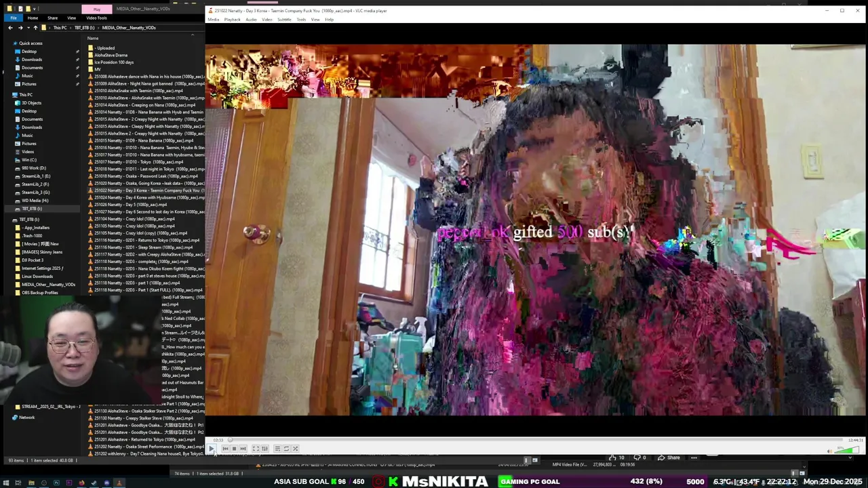The image size is (868, 488).
Task: Open Photoshop from taskbar
Action: [x=56, y=483]
